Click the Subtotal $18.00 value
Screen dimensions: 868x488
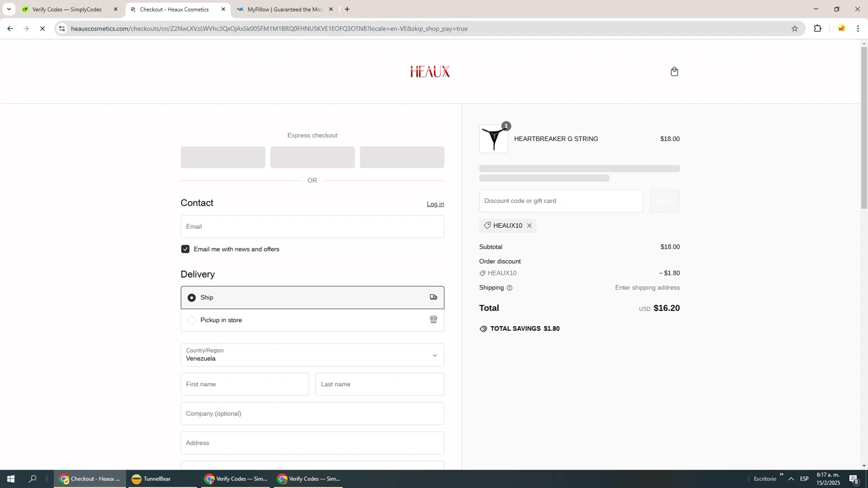coord(670,247)
